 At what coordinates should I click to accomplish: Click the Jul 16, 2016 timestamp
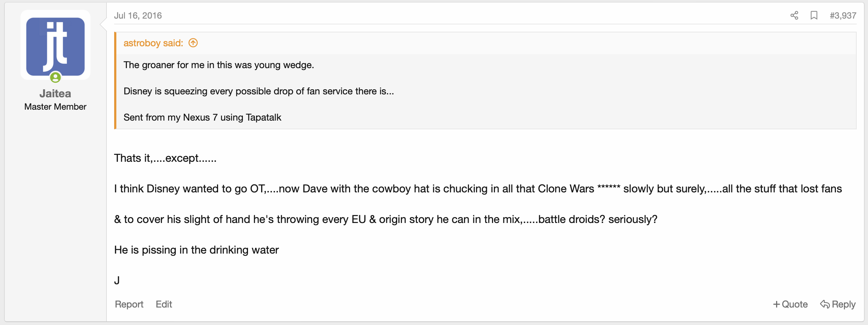click(x=138, y=16)
